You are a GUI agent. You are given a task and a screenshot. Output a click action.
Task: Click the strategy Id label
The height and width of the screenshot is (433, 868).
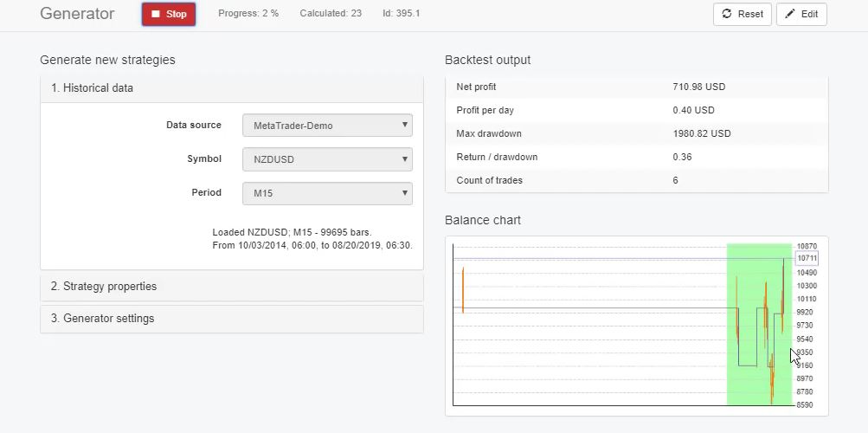click(401, 14)
